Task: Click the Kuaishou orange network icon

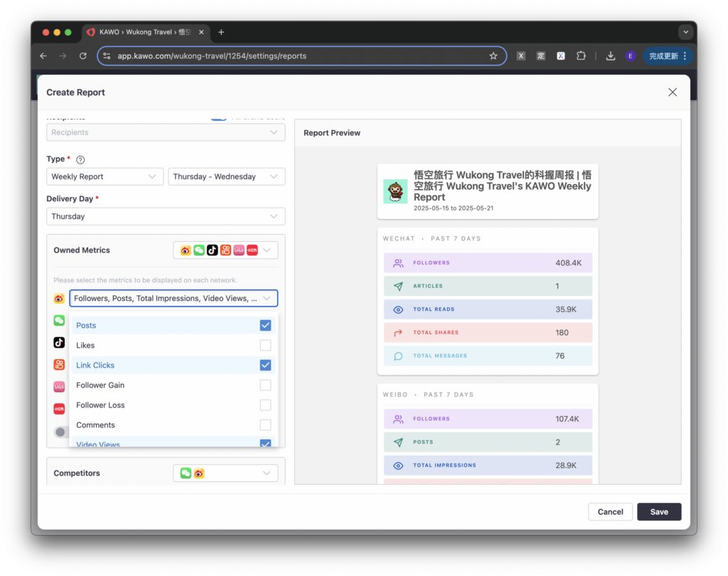Action: click(59, 365)
